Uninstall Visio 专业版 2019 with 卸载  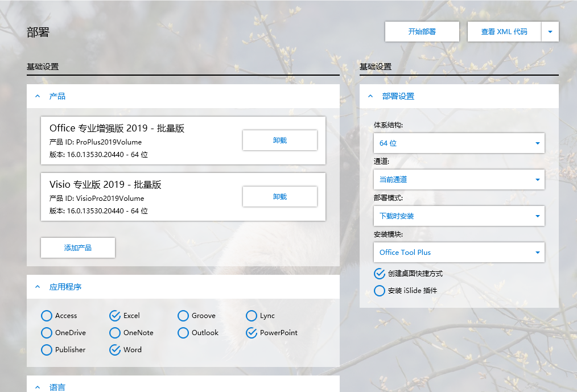click(x=279, y=196)
